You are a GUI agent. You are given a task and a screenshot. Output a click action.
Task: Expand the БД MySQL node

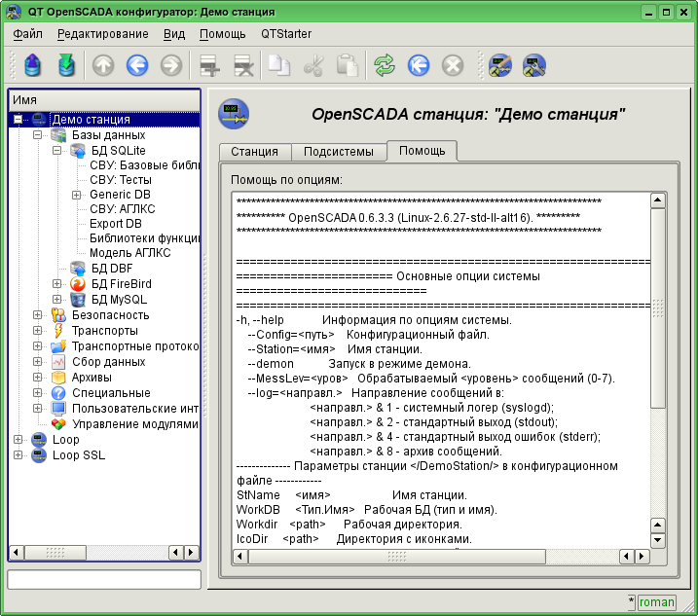(x=57, y=300)
